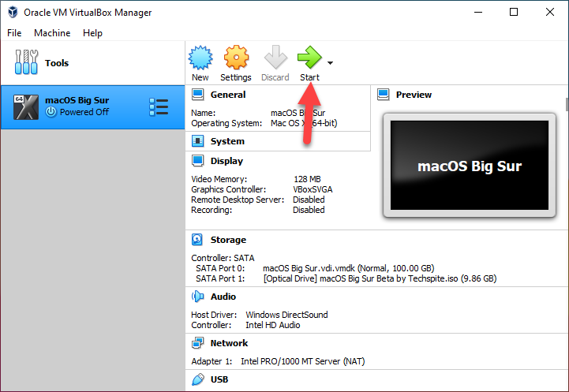Click the macOS Big Sur preview thumbnail
The image size is (569, 392).
(469, 166)
